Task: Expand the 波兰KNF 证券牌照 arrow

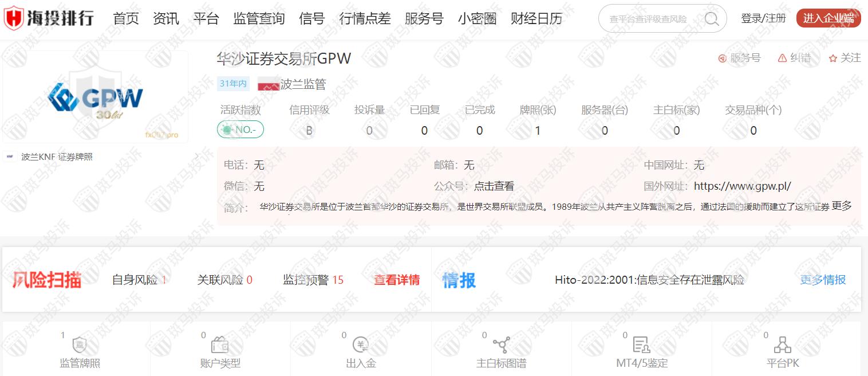Action: coord(196,156)
